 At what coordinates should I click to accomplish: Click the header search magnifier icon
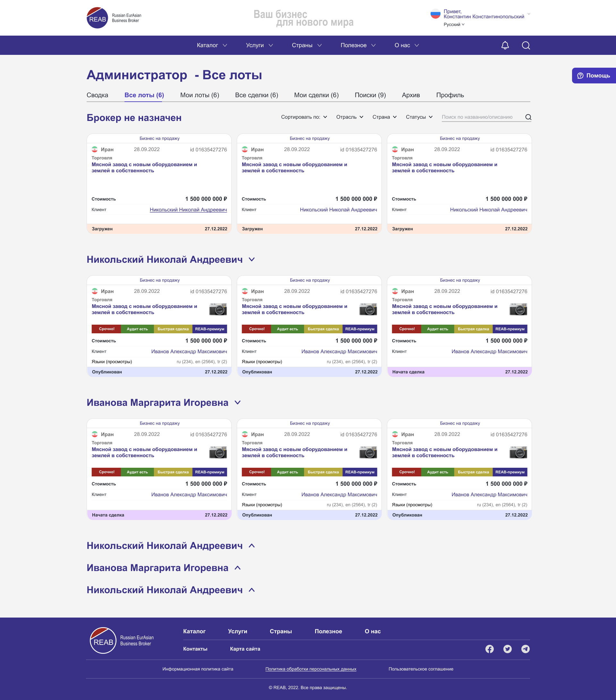[x=526, y=45]
